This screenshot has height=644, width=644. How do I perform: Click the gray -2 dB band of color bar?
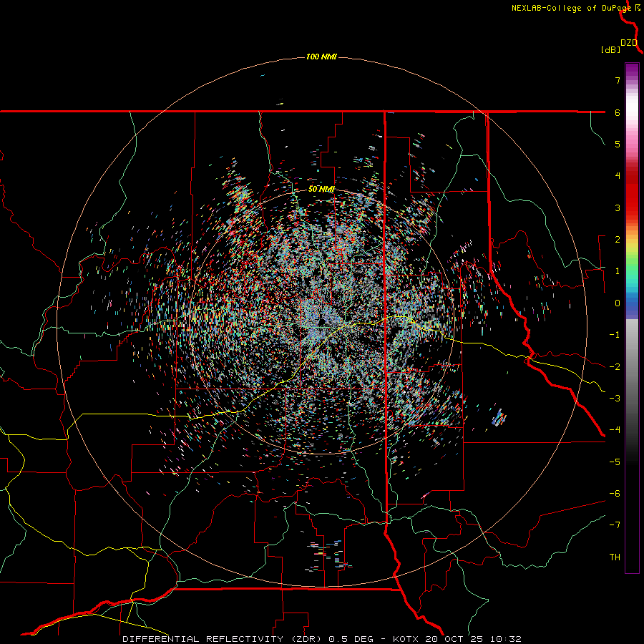click(632, 367)
